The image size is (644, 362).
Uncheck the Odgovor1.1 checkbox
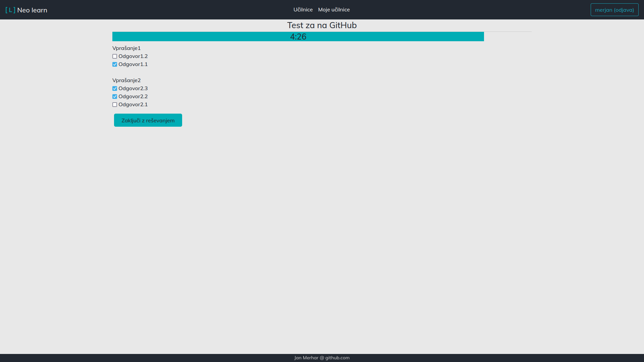click(115, 64)
